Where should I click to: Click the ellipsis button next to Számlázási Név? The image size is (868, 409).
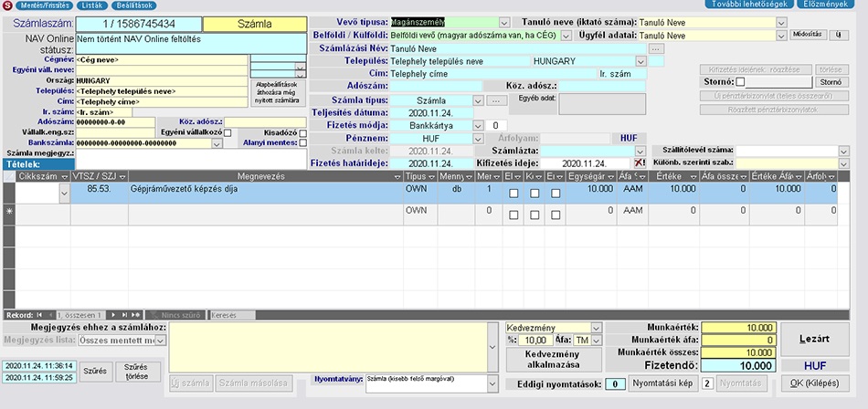[x=656, y=48]
